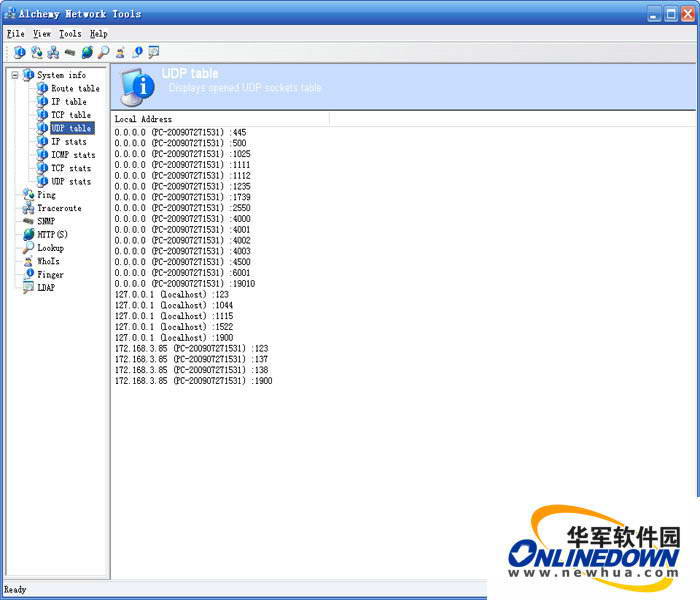Collapse the System info tree node
The image size is (700, 600).
(x=15, y=75)
